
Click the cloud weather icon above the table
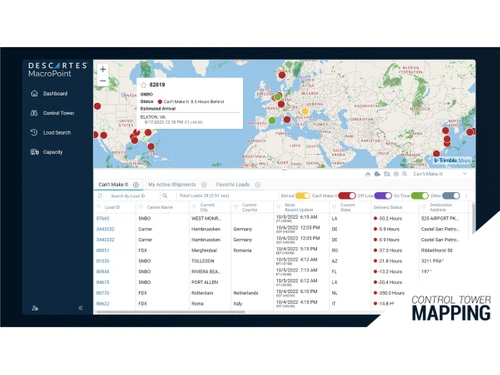(377, 174)
